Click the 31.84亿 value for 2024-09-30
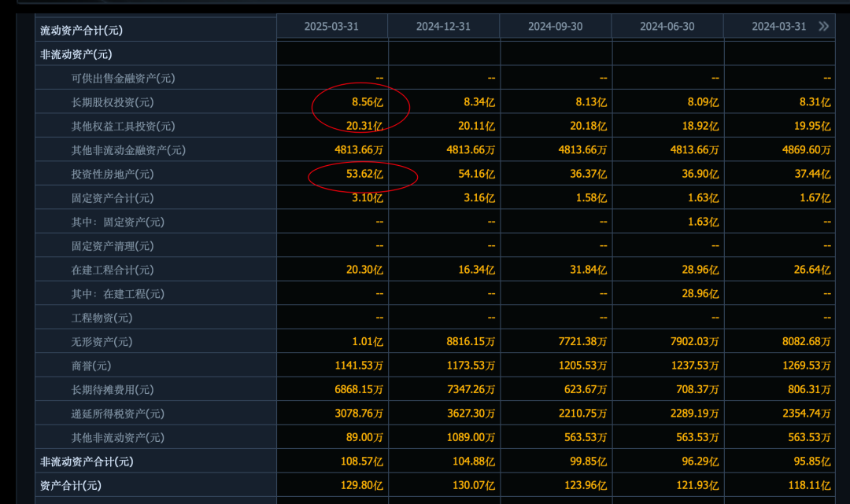Viewport: 850px width, 504px height. 588,269
